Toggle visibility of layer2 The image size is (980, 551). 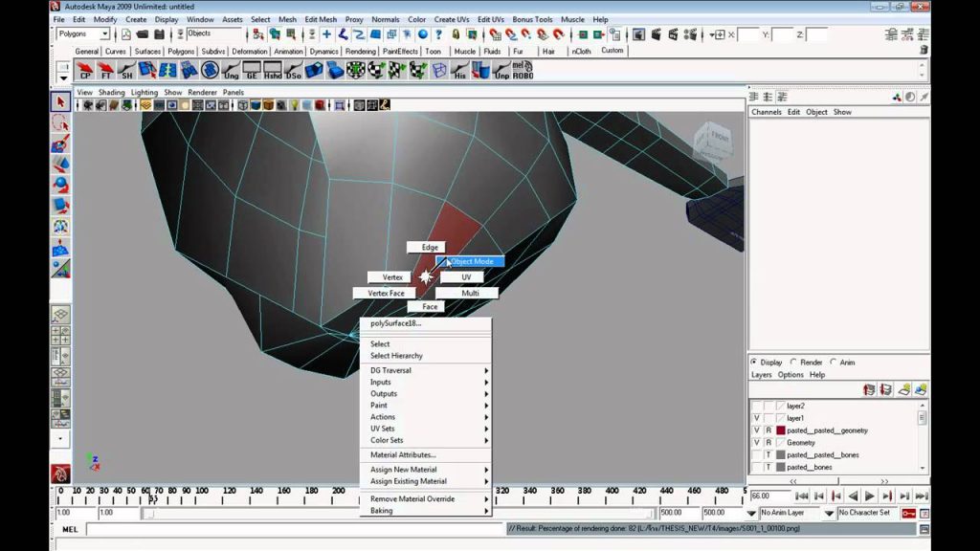click(756, 406)
